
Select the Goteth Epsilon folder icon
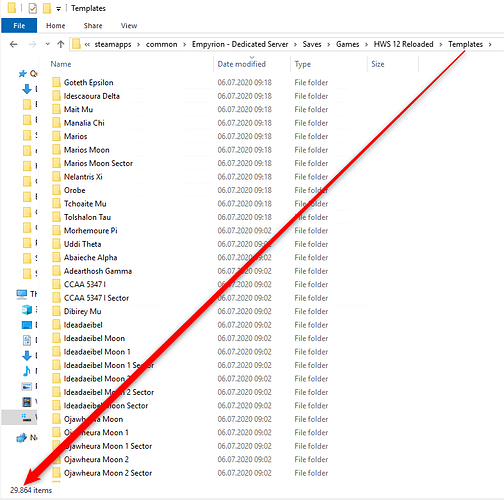click(56, 82)
